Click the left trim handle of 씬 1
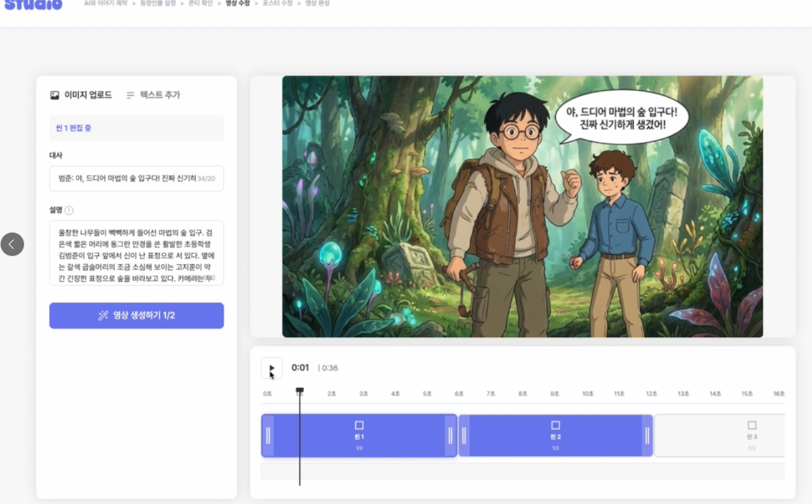Image resolution: width=812 pixels, height=504 pixels. 268,436
